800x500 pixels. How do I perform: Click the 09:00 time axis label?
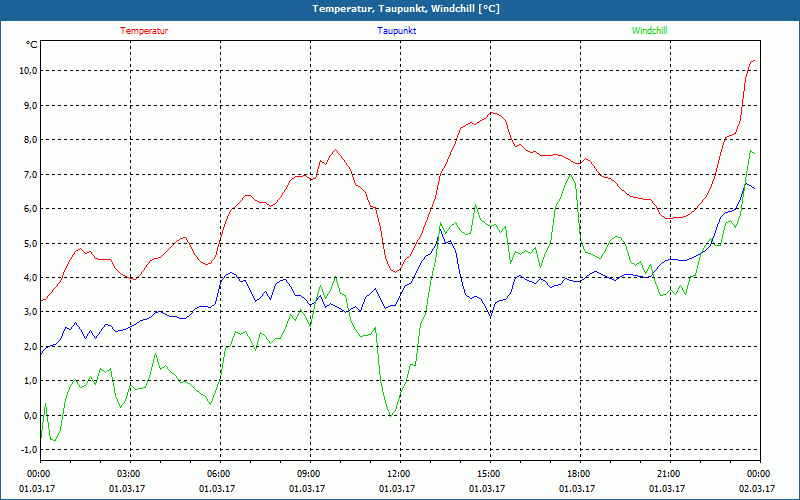tap(310, 474)
